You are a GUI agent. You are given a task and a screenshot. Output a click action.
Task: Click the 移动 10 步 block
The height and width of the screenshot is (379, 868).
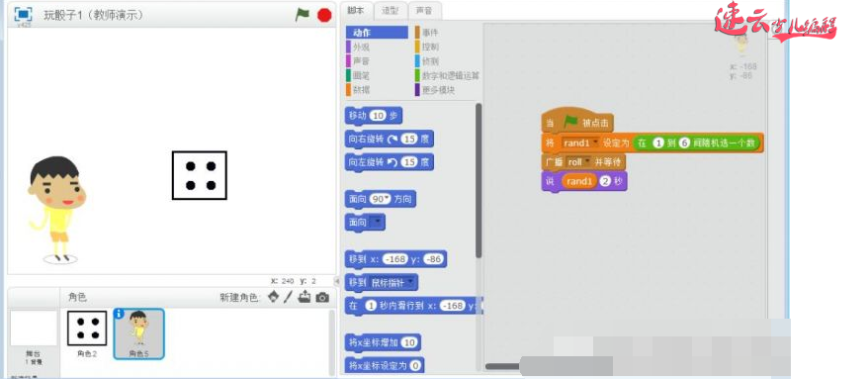[374, 116]
